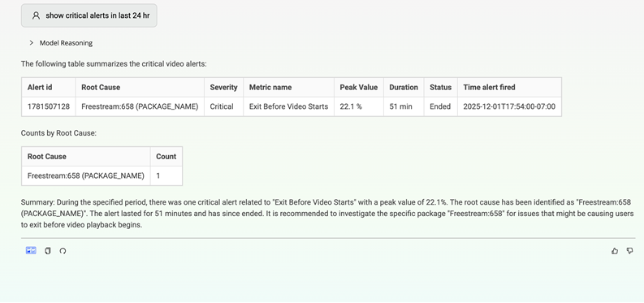Click the Root Cause header in the alerts table
The image size is (644, 303).
coord(101,87)
